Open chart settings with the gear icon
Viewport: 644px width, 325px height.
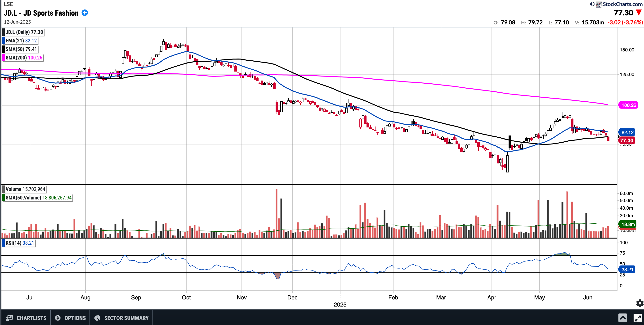pyautogui.click(x=640, y=303)
